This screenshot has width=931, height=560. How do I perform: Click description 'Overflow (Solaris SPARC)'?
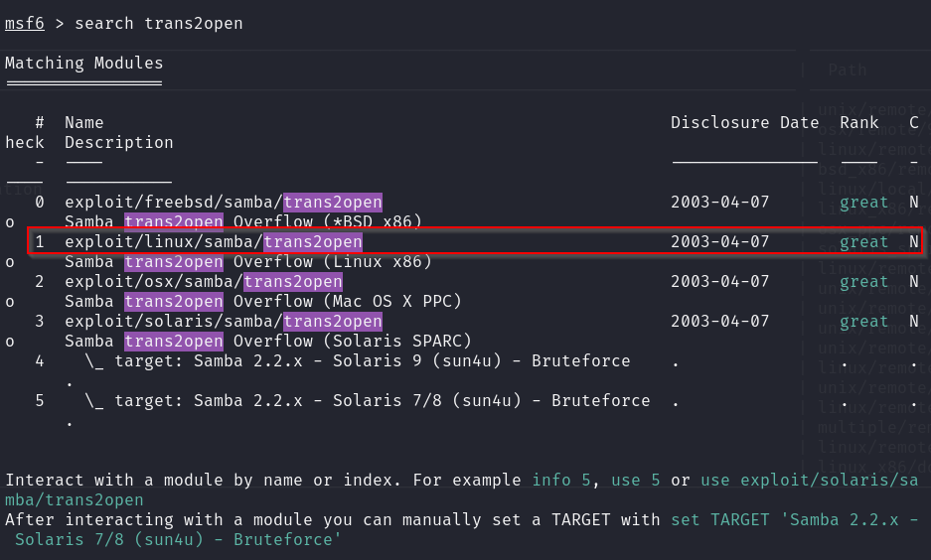click(352, 342)
